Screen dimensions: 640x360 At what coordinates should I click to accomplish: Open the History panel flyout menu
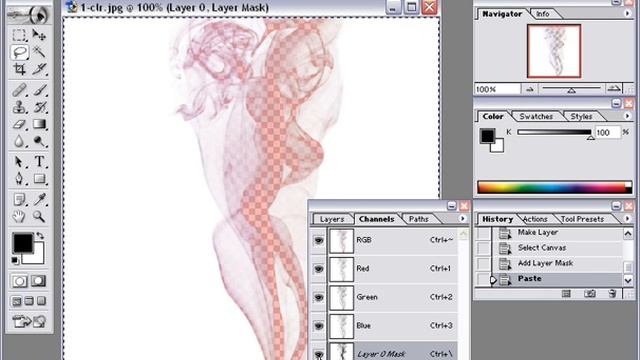click(627, 219)
